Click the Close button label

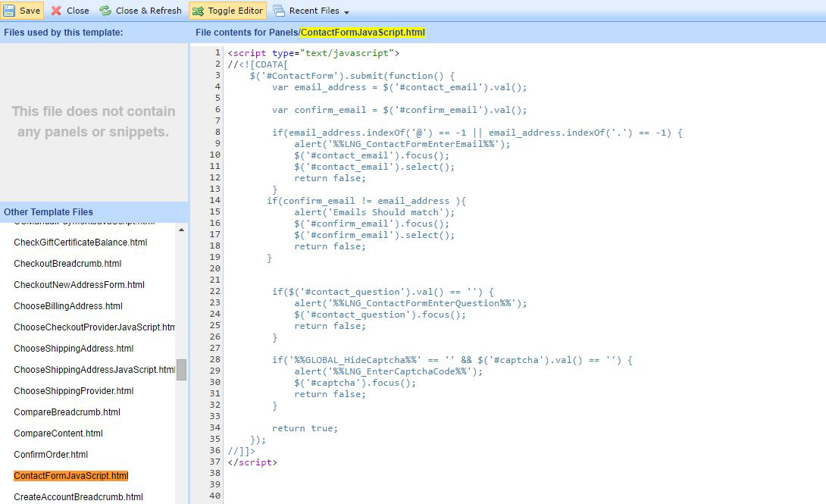tap(78, 11)
